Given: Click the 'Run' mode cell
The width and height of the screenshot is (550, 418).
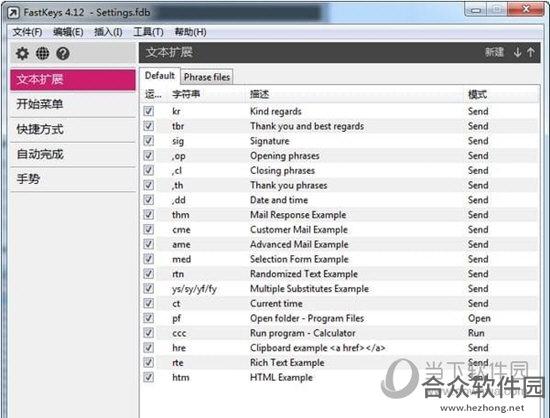Looking at the screenshot, I should point(476,333).
